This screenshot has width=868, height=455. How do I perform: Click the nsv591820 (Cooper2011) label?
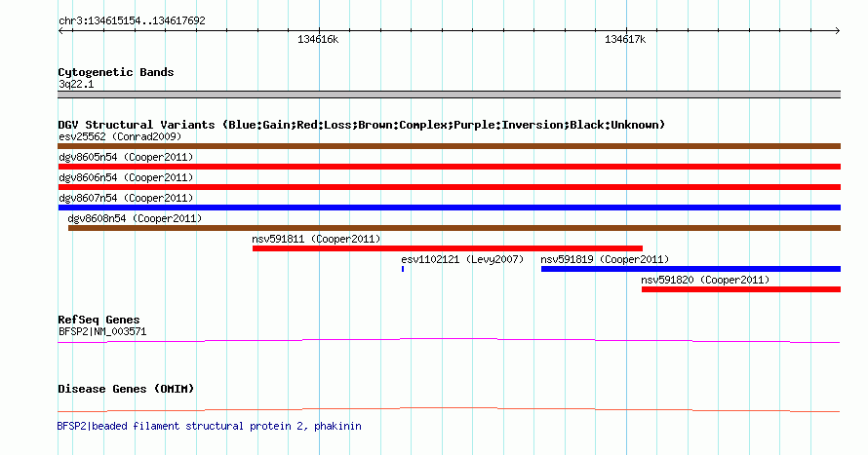coord(706,280)
